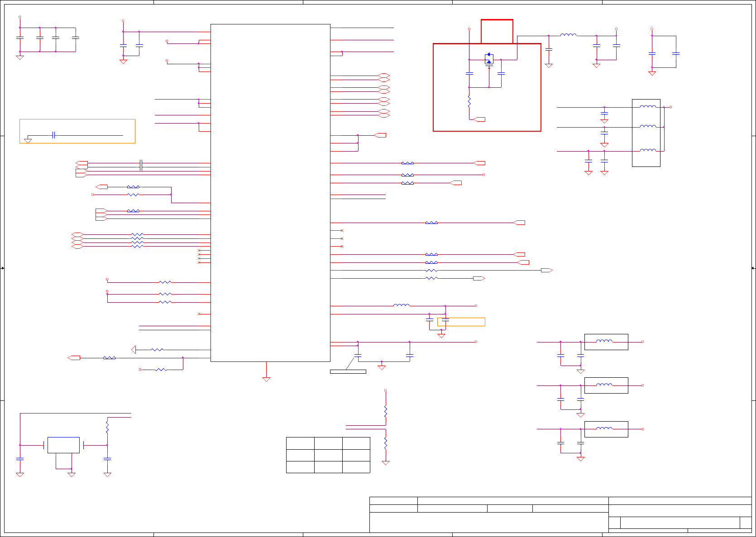Select the slanted callout label box below the IC
Screen dimensions: 756x537
click(x=348, y=371)
